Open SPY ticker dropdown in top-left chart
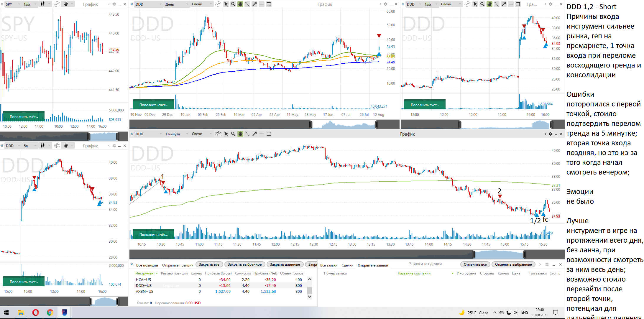Screen dimensions: 644x319 13,4
